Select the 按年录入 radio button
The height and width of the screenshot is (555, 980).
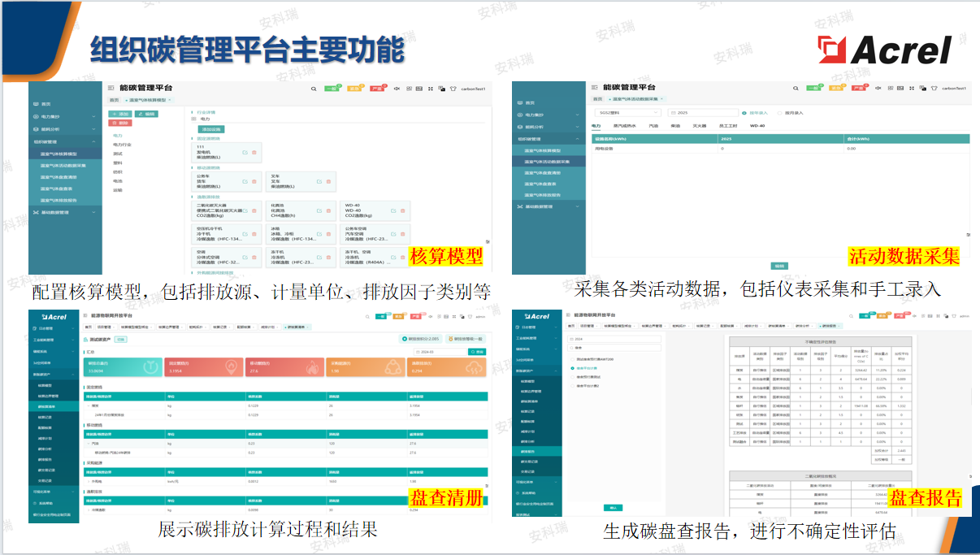click(x=744, y=113)
